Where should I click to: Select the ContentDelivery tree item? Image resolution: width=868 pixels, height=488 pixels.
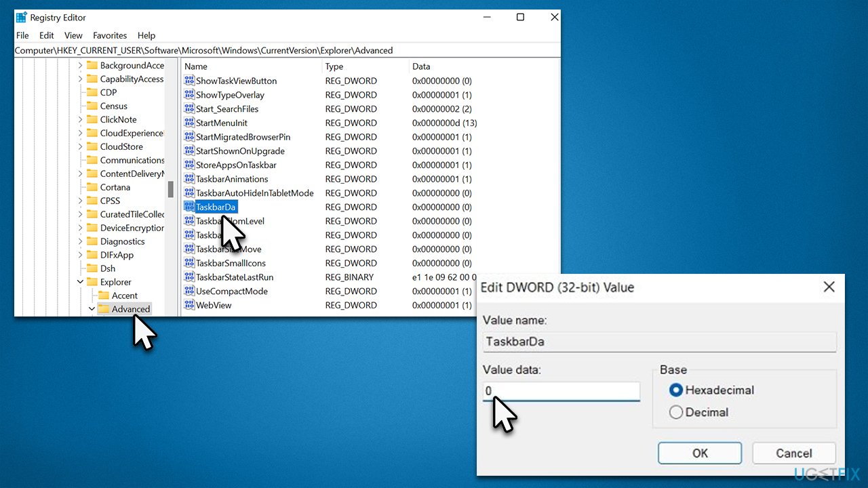coord(132,174)
